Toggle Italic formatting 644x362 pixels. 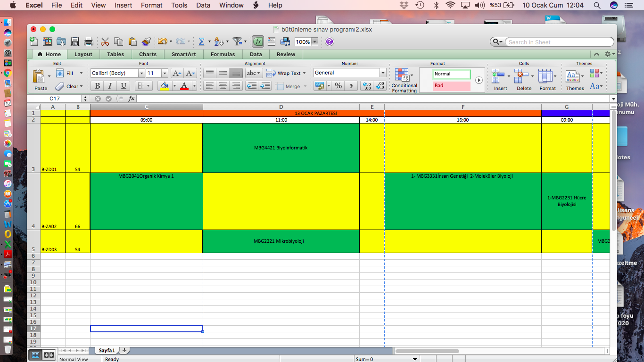tap(110, 86)
